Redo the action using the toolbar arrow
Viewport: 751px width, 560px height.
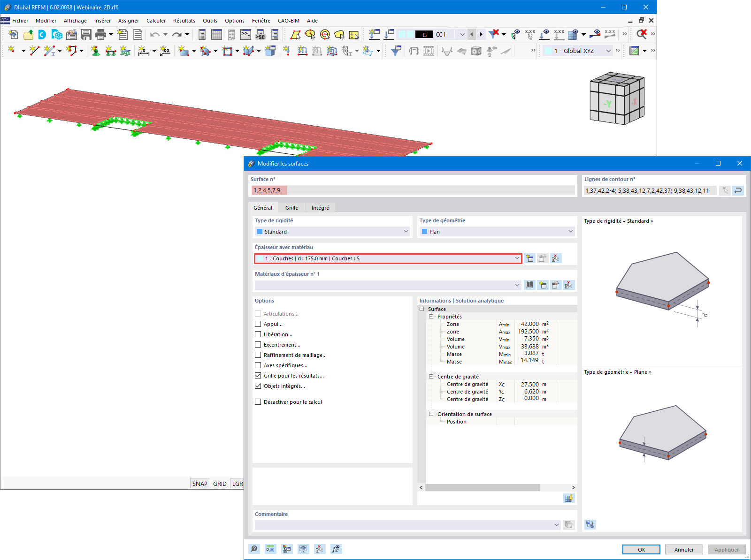click(176, 34)
